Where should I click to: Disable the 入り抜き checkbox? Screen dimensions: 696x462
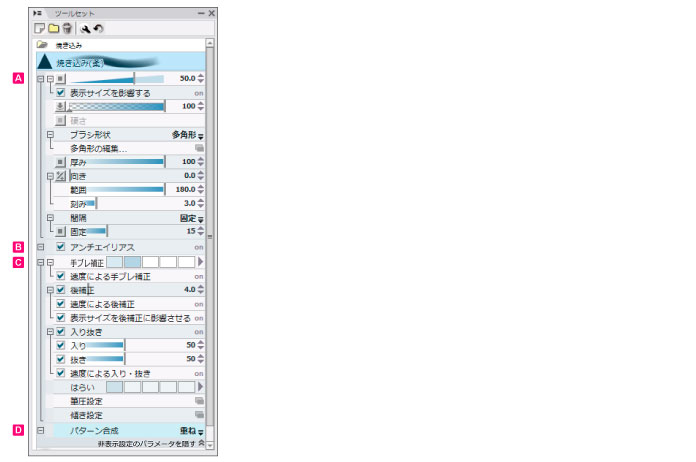(61, 331)
